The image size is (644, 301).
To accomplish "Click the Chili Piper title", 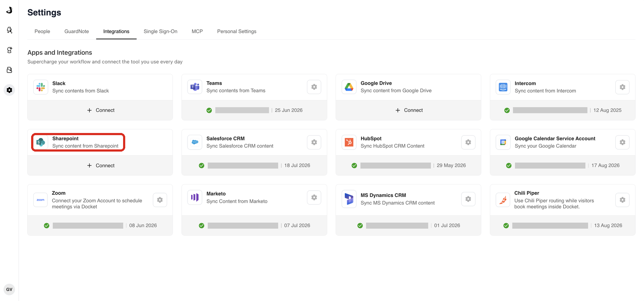I will tap(527, 193).
